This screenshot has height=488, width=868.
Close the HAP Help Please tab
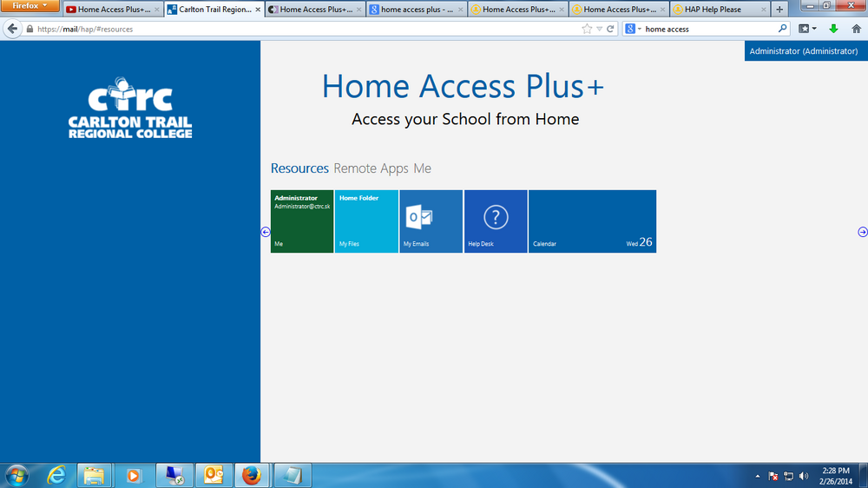tap(763, 10)
